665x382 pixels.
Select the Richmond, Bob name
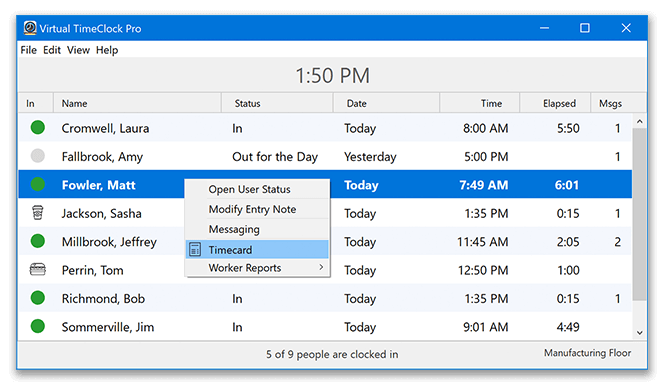[x=103, y=298]
